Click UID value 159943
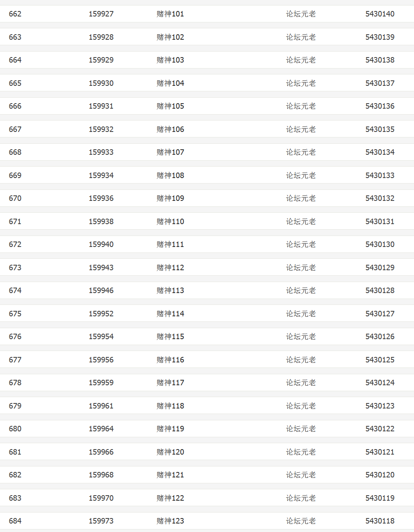This screenshot has width=414, height=532. click(x=101, y=268)
